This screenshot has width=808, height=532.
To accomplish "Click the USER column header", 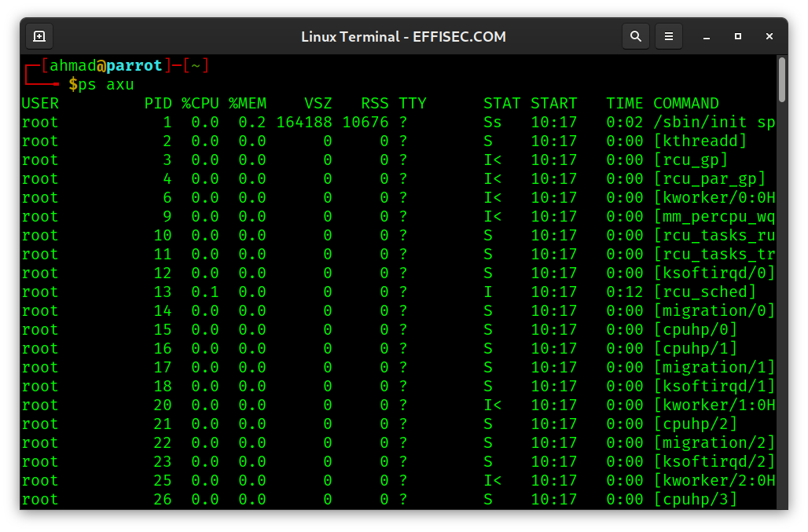I will (x=39, y=103).
